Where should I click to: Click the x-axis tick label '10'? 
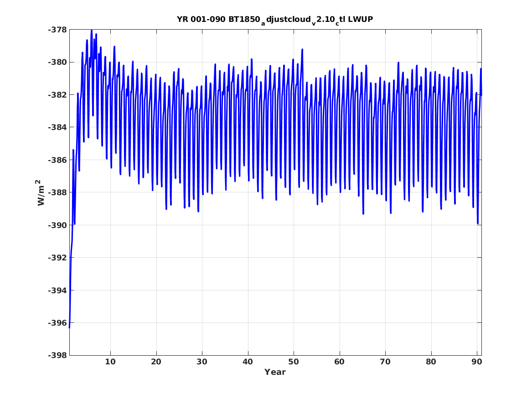(110, 362)
